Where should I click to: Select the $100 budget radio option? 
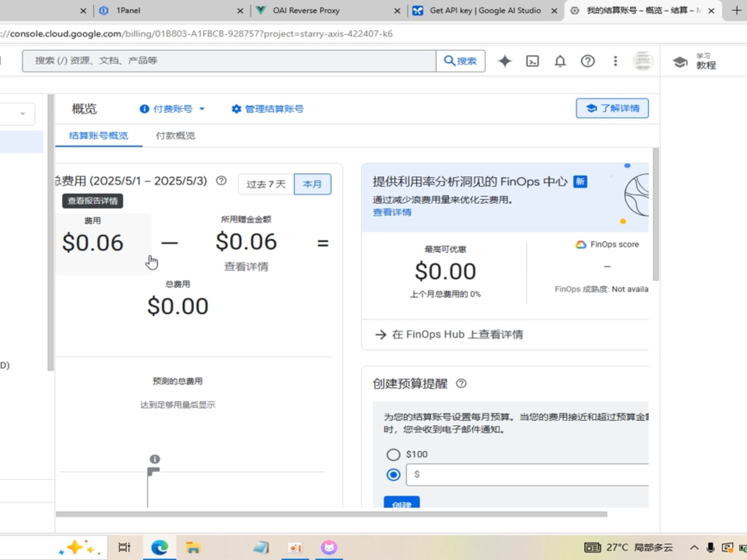[x=393, y=454]
